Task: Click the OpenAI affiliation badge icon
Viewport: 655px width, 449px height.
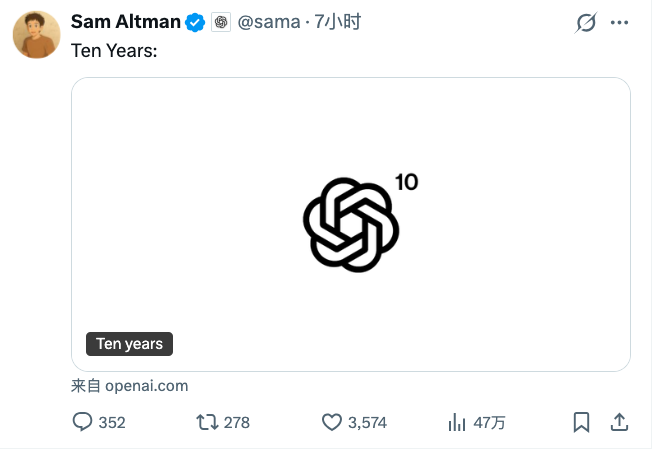Action: 221,22
